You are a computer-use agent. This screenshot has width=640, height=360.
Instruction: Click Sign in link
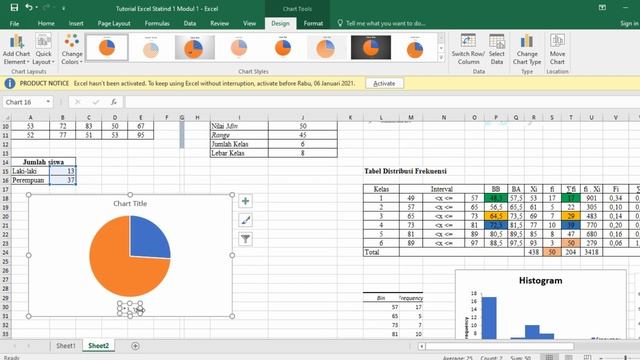coord(629,23)
